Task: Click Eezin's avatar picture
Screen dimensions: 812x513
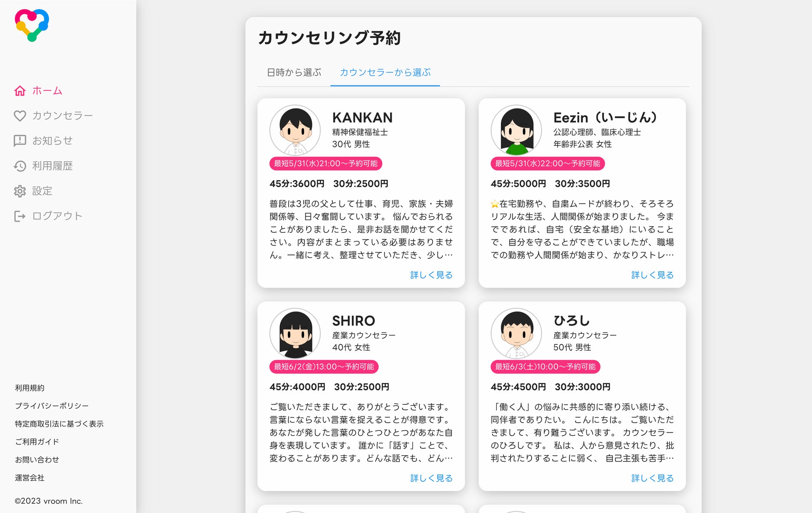Action: 516,130
